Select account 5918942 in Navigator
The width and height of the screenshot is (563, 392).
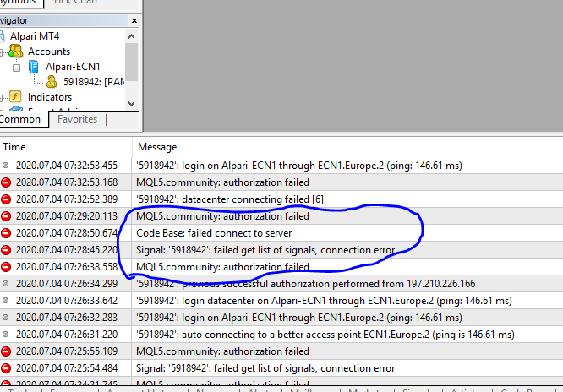[94, 82]
